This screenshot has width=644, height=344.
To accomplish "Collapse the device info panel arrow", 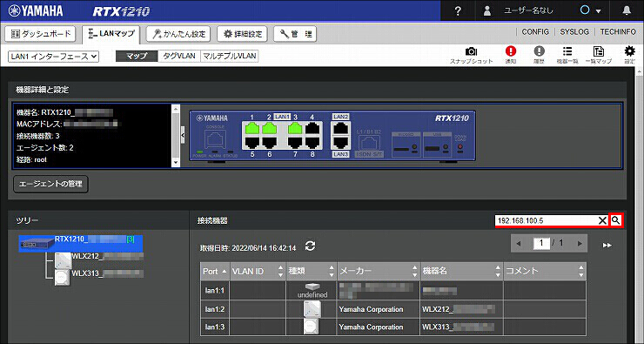I will tap(183, 135).
